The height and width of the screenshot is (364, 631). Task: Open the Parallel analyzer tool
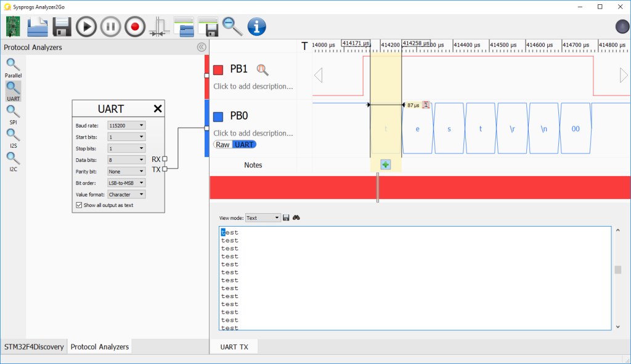[x=12, y=63]
